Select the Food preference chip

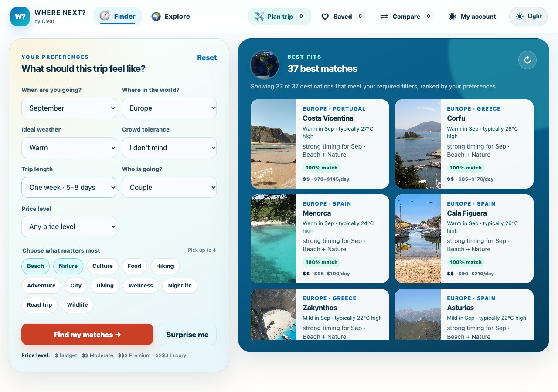click(134, 266)
